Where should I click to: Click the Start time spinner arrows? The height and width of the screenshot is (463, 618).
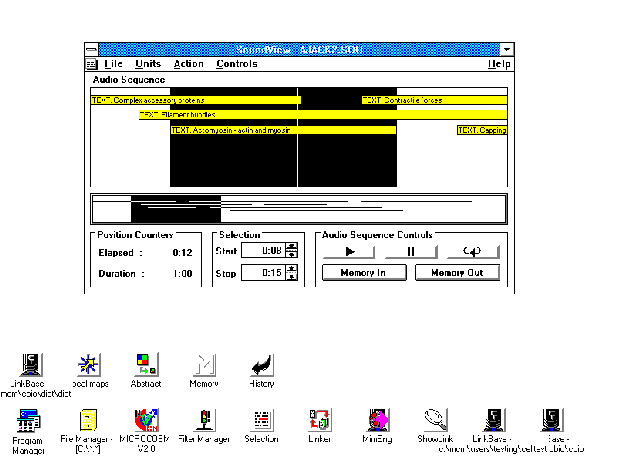point(291,250)
